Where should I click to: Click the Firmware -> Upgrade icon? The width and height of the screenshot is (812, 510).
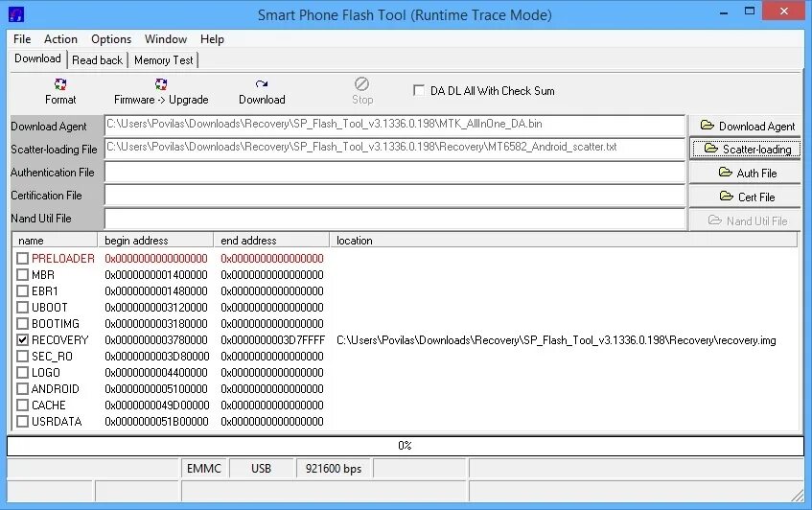coord(161,84)
